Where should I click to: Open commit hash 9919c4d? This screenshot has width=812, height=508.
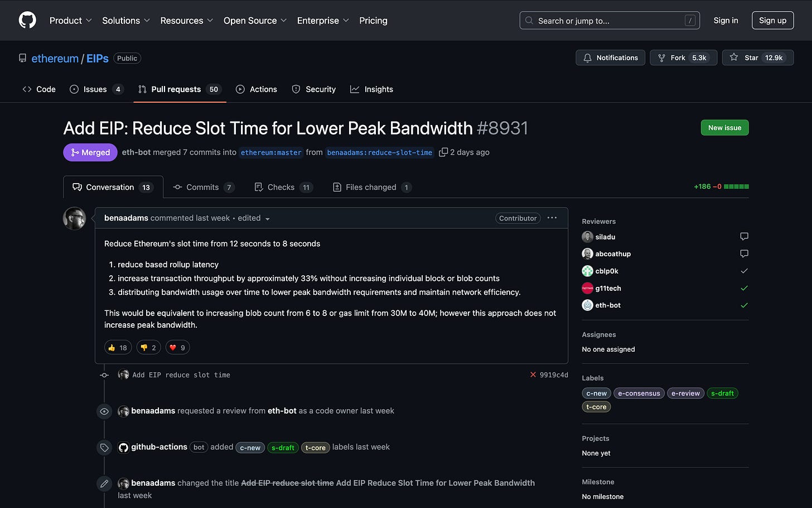coord(554,375)
